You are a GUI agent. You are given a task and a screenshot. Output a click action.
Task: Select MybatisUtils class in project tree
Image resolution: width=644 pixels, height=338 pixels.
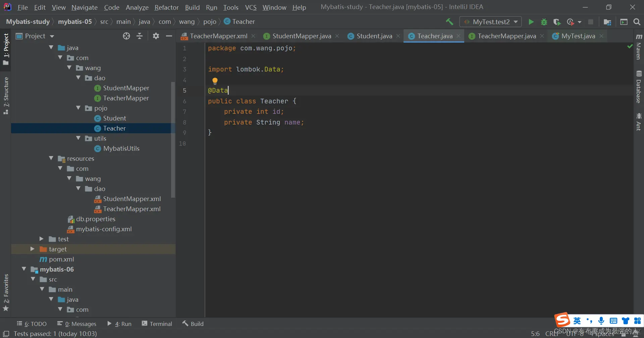click(x=121, y=148)
